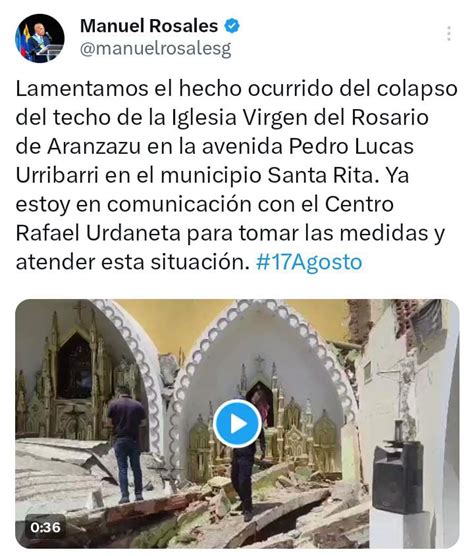Click the blue verified badge

point(232,26)
